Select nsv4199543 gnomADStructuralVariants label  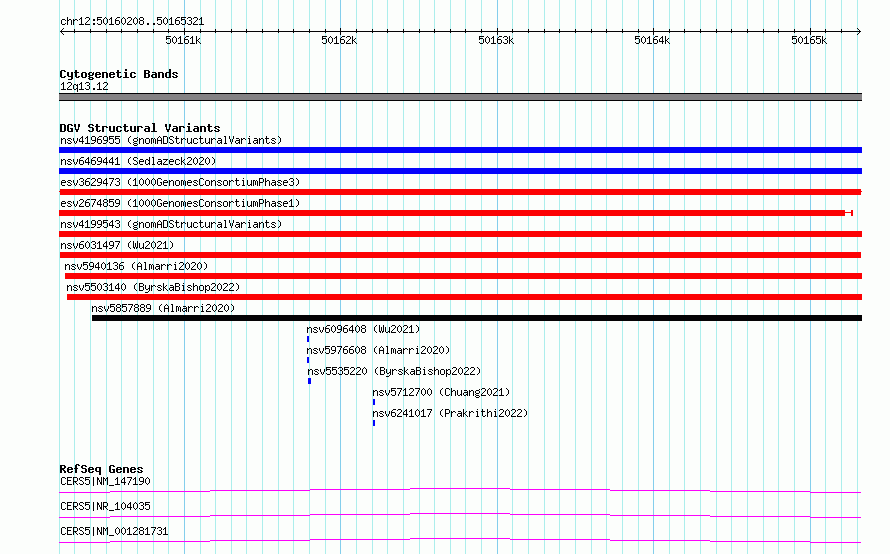click(x=171, y=224)
